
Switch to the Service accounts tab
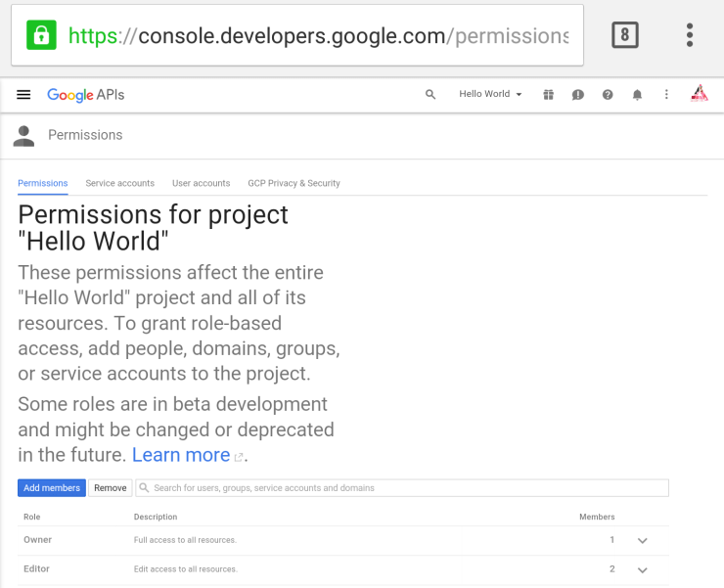tap(119, 183)
